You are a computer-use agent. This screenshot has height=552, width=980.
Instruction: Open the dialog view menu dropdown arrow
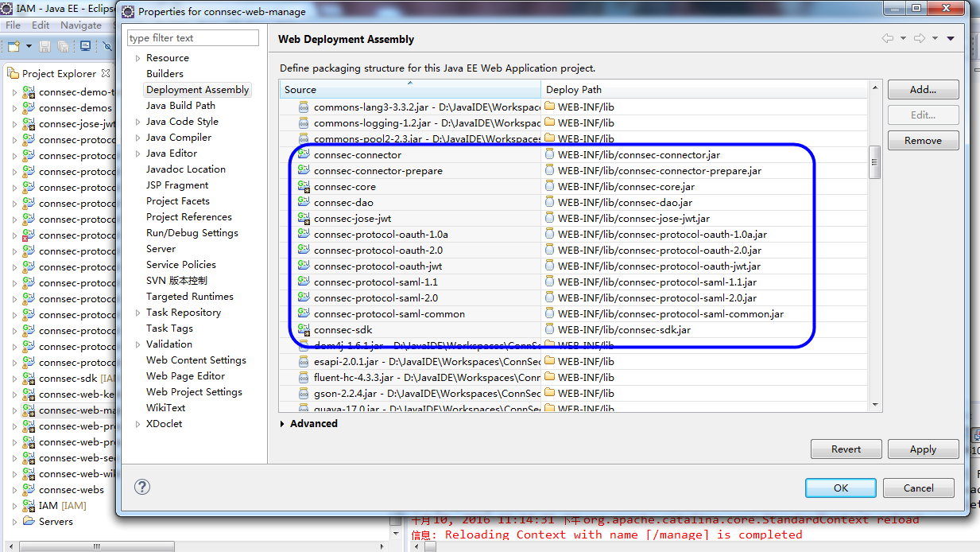click(951, 38)
